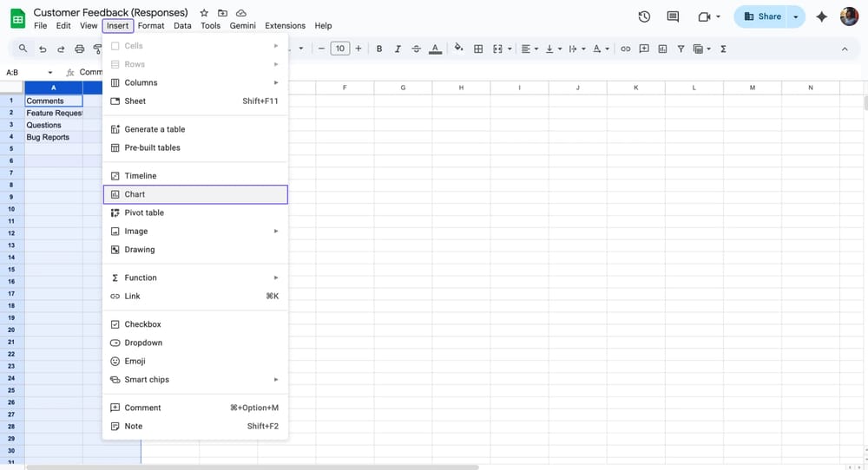
Task: Insert a Checkbox from the menu
Action: [x=143, y=324]
